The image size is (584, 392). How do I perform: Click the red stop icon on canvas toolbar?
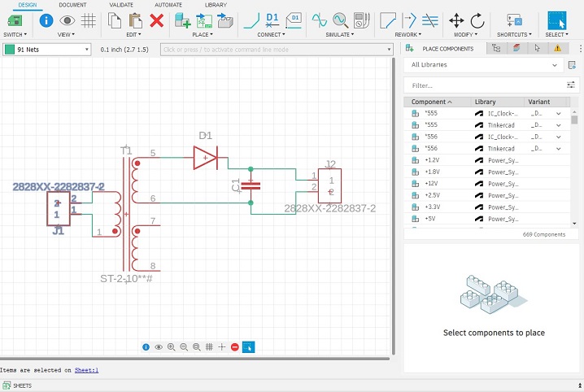(234, 347)
